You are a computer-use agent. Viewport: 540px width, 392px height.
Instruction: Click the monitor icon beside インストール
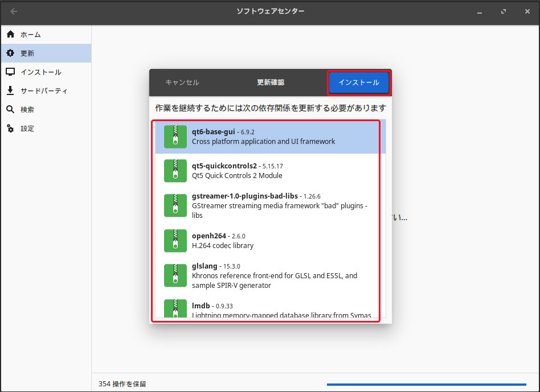(10, 72)
